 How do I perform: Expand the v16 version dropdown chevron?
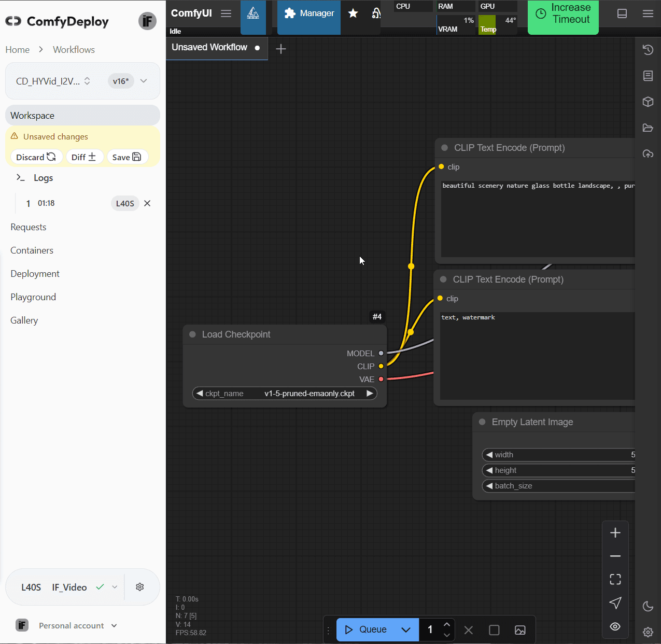point(144,81)
